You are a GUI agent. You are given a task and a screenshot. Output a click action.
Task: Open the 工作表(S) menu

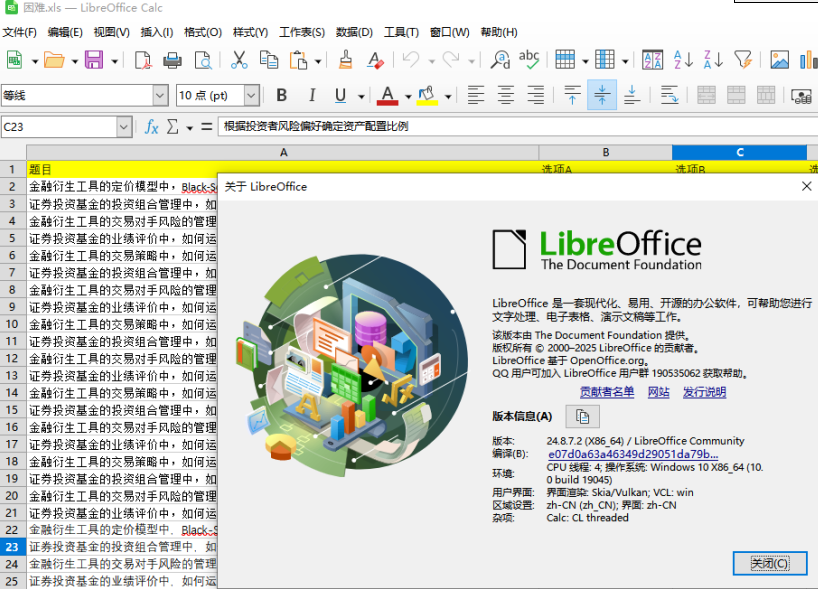point(302,32)
